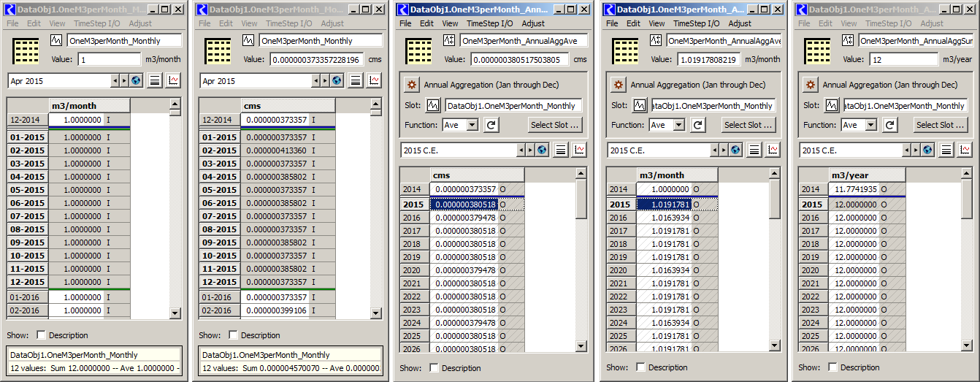
Task: Click the row-list icon in the cms AnnualAggAve window
Action: pos(561,150)
